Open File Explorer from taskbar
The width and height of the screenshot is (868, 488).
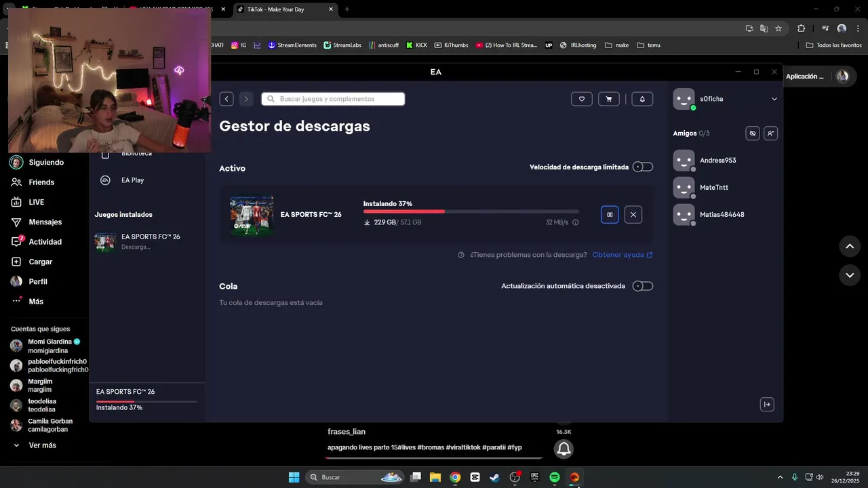point(435,477)
